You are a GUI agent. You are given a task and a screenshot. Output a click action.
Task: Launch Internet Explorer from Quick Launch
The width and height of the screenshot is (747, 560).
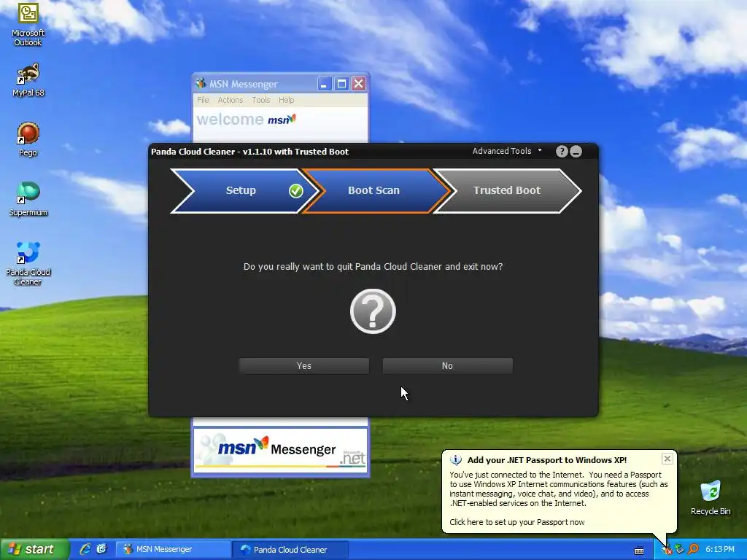click(85, 549)
